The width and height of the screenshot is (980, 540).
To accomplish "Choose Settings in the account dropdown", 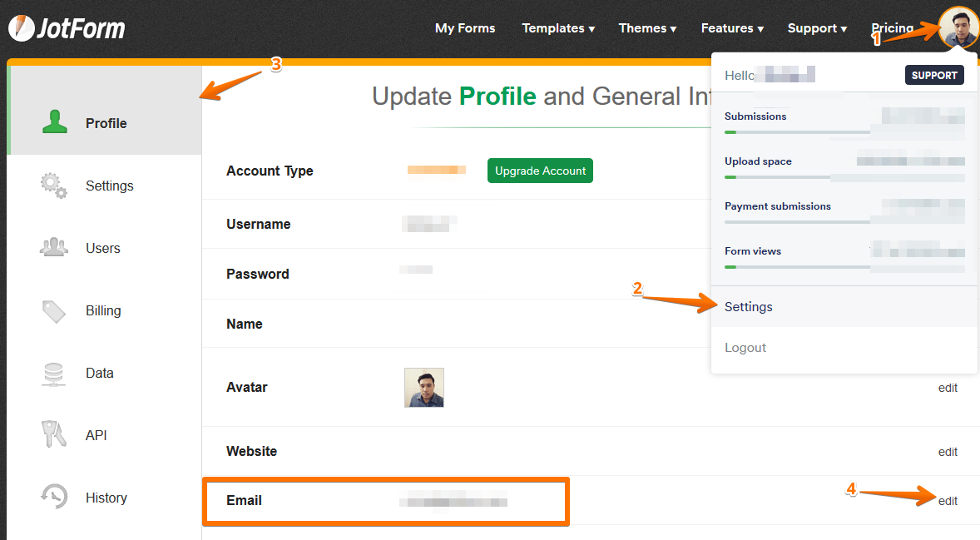I will coord(749,307).
